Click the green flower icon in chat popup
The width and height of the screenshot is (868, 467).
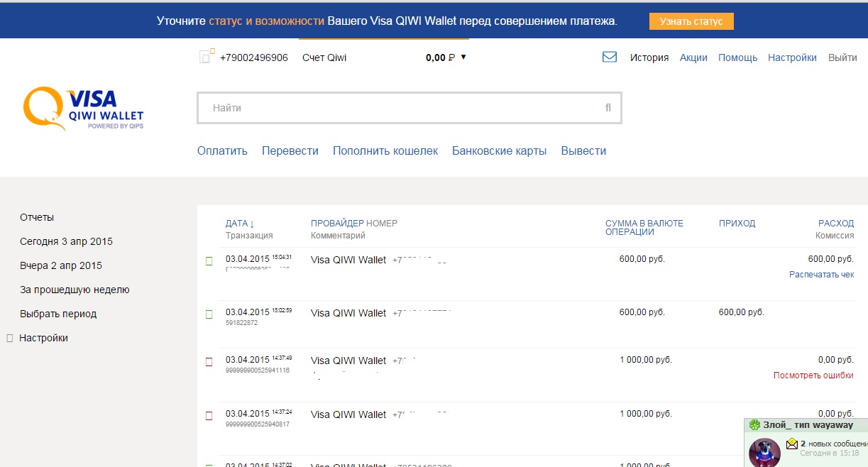coord(754,424)
